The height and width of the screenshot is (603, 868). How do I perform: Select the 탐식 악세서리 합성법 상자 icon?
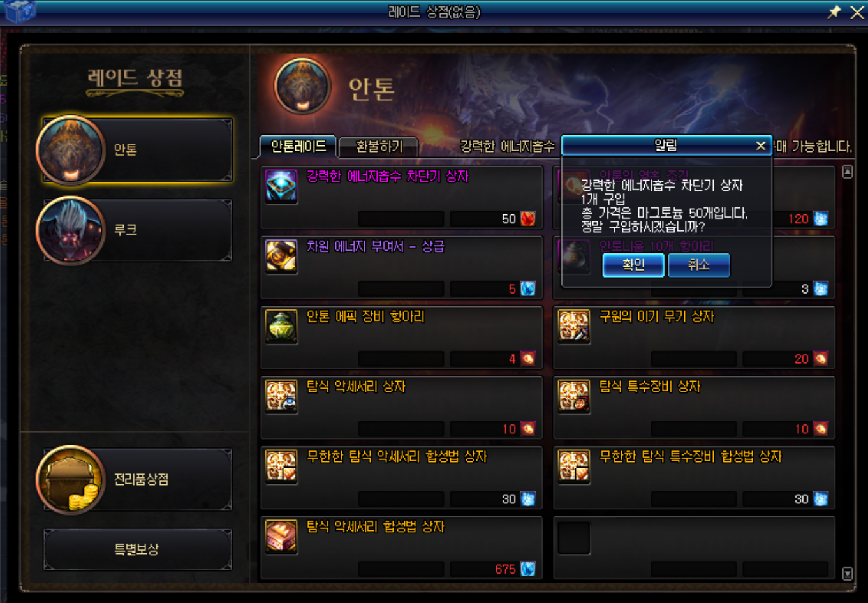[x=281, y=537]
